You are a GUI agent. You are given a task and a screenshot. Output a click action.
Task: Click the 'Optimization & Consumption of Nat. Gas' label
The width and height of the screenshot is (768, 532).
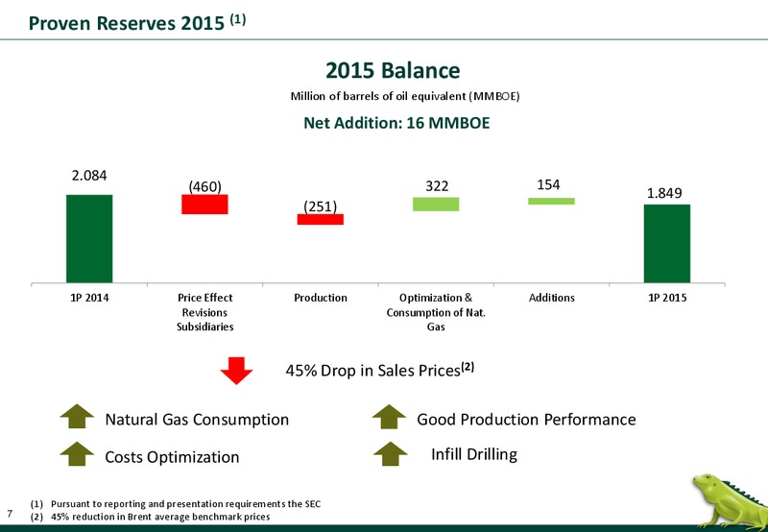tap(436, 312)
